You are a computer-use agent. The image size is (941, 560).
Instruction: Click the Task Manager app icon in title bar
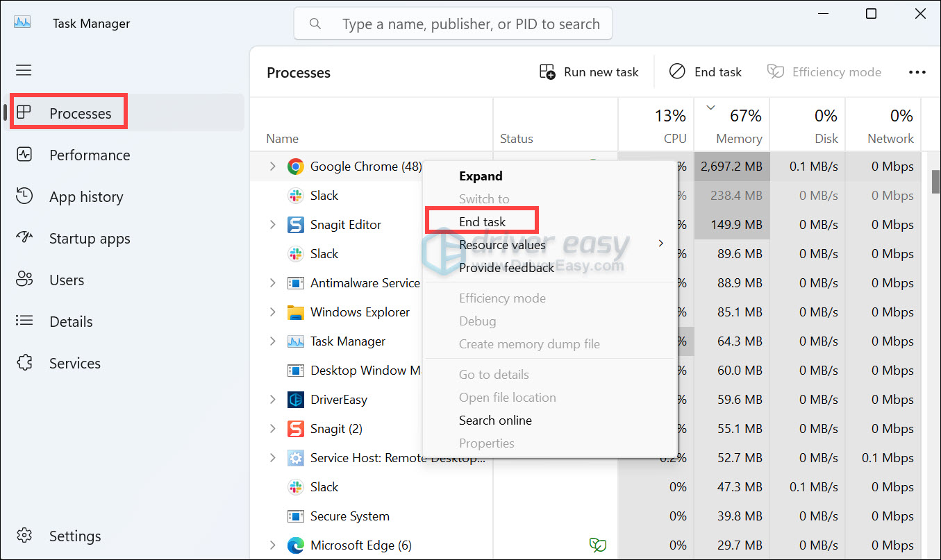coord(22,23)
